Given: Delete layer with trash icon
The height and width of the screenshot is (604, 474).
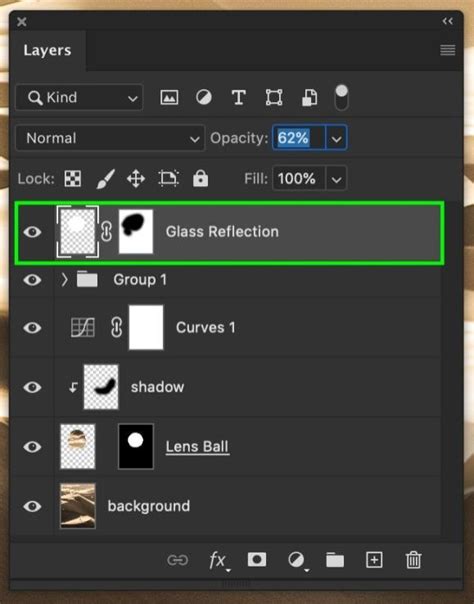Looking at the screenshot, I should (x=413, y=560).
